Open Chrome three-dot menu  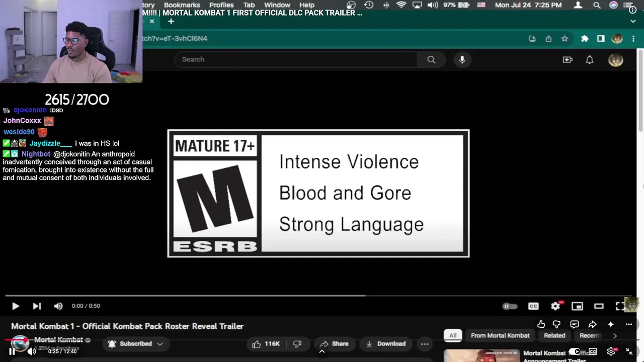(633, 39)
